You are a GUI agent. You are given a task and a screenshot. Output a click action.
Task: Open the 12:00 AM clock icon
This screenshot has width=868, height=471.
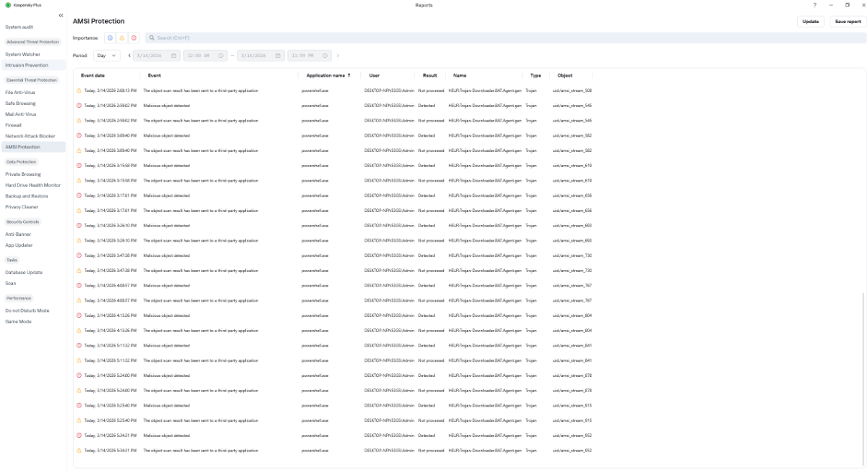pos(221,56)
